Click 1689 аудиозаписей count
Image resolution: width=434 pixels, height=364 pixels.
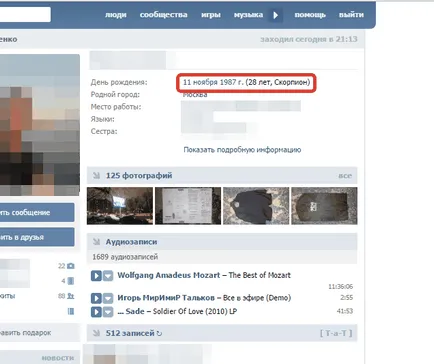point(125,257)
